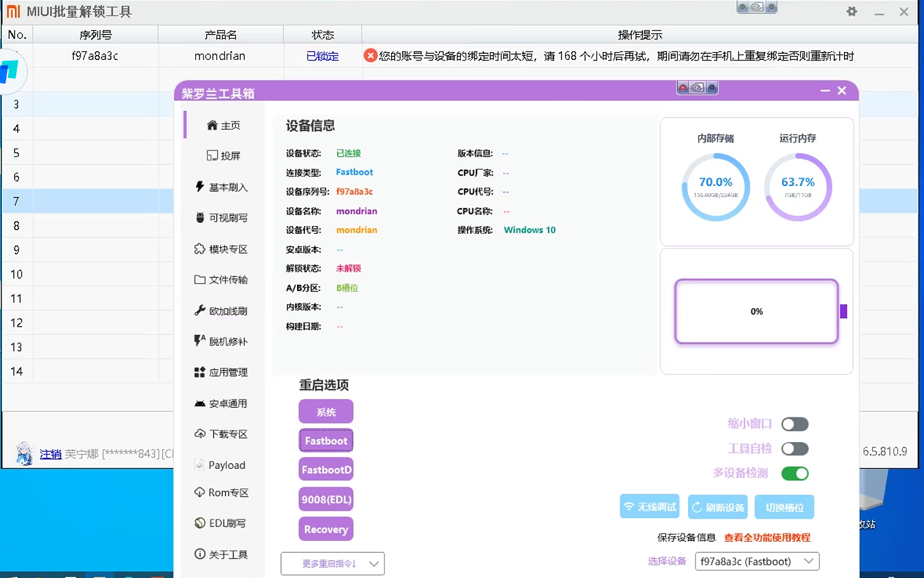
Task: Select the wrench icon for 欧加线刷
Action: 199,311
